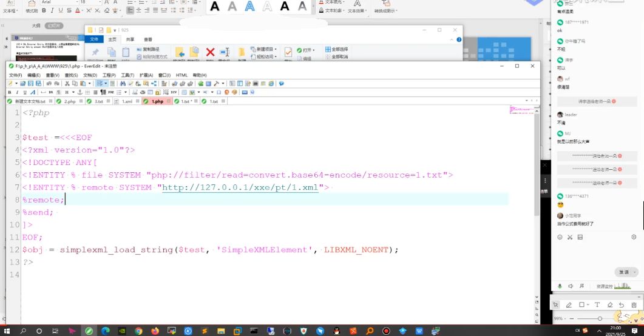Toggle the speaker sound icon
Viewport: 644px width, 336px height.
[x=571, y=286]
